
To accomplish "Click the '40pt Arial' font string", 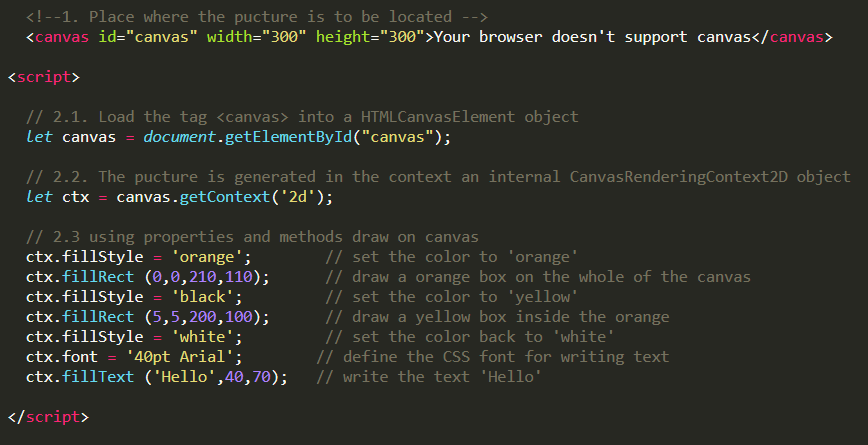I will pos(179,356).
